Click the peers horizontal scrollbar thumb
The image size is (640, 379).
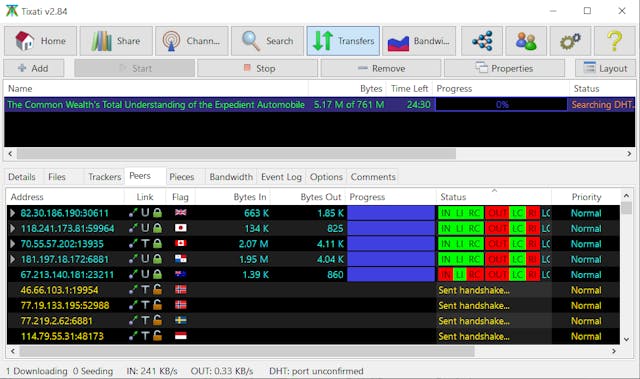[x=247, y=351]
